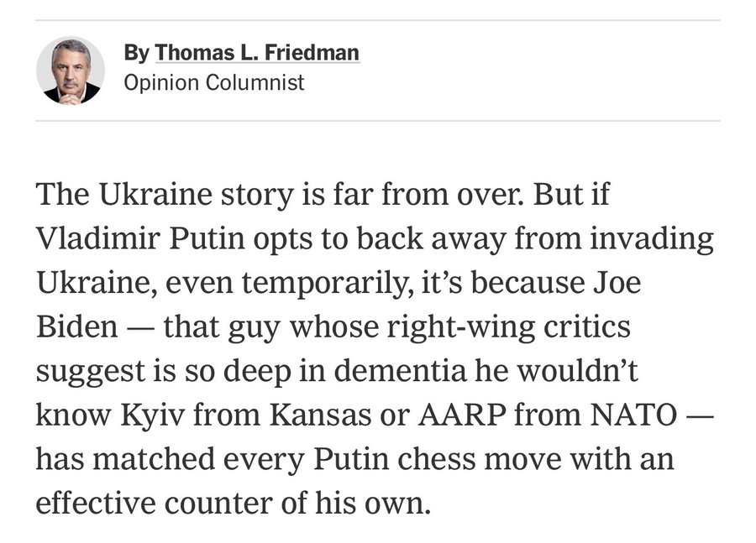Viewport: 756px width, 543px height.
Task: Click the word "By" in the byline
Action: click(135, 54)
